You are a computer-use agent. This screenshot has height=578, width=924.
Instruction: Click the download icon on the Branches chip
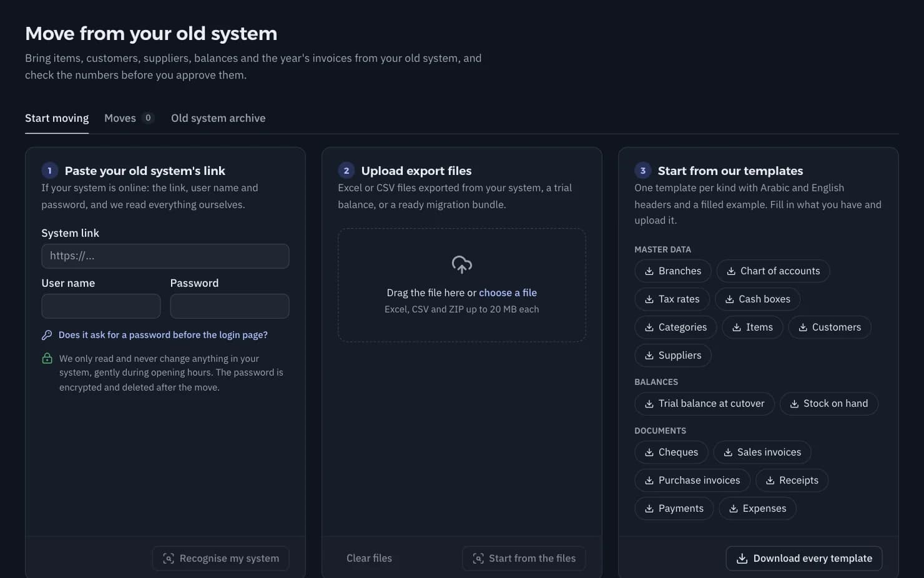coord(649,271)
